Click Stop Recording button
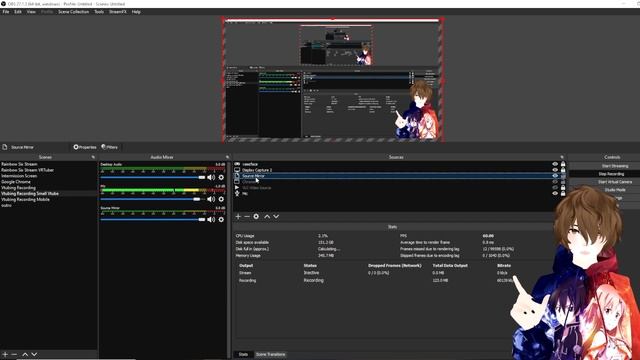The height and width of the screenshot is (360, 640). point(611,174)
